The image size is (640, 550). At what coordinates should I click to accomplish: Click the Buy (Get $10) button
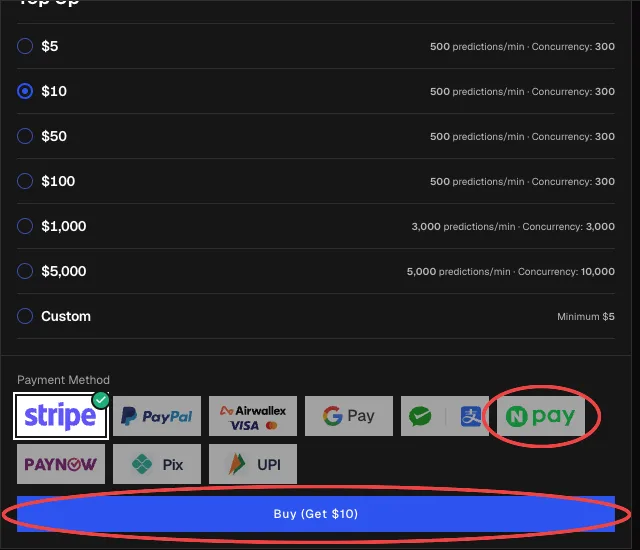316,514
